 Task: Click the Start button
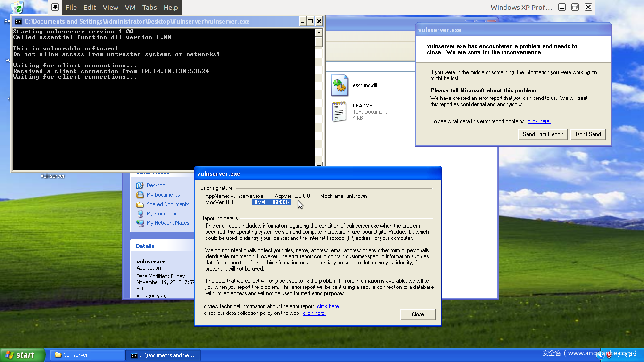pyautogui.click(x=23, y=355)
